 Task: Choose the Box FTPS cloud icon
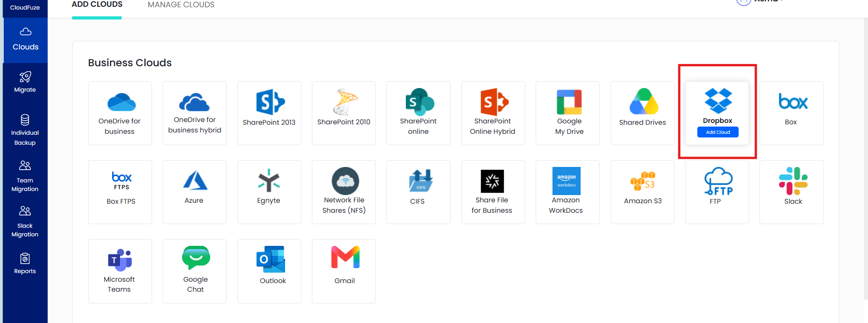point(121,181)
